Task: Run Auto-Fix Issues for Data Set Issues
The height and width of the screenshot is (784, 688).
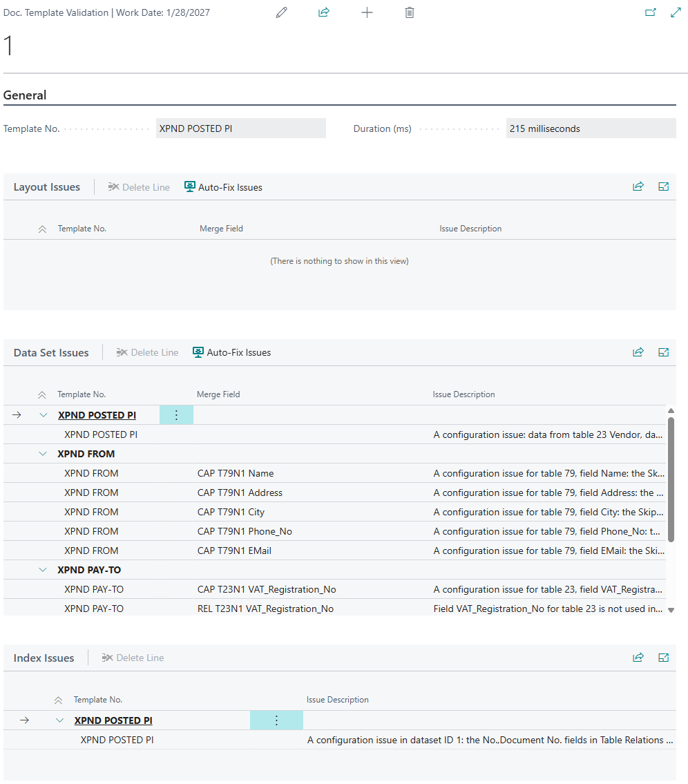Action: coord(231,352)
